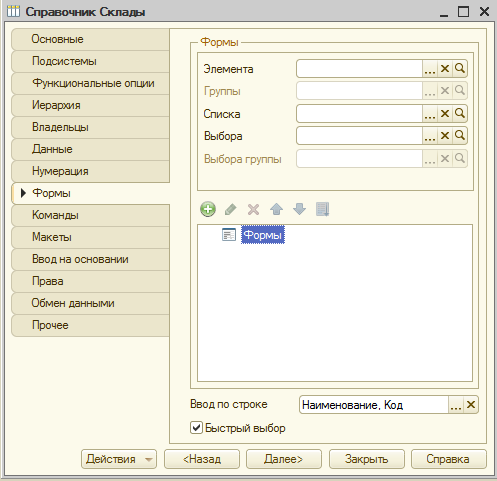497x481 pixels.
Task: Click the Закрыть button
Action: pyautogui.click(x=367, y=459)
